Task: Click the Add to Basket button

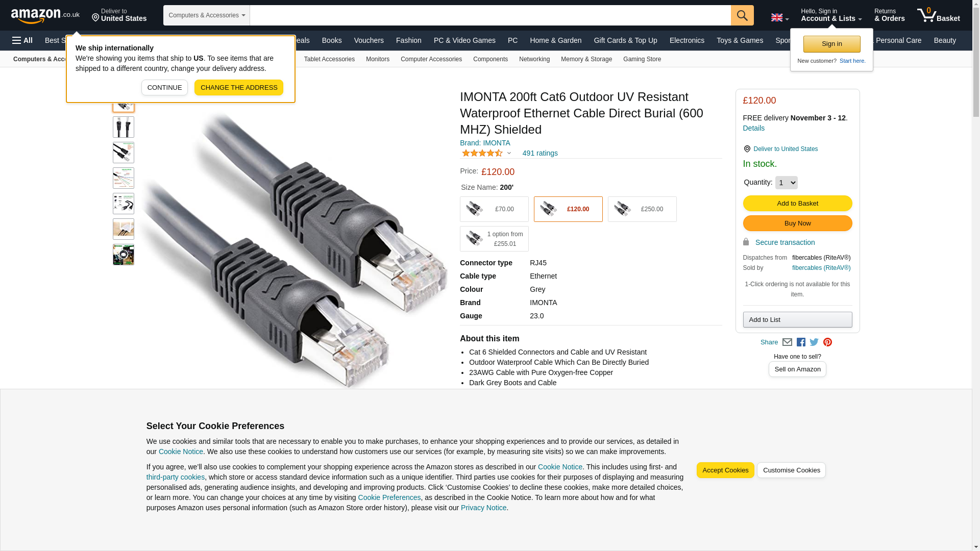Action: click(797, 204)
